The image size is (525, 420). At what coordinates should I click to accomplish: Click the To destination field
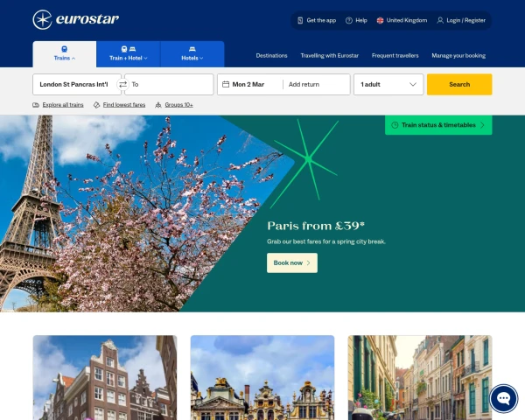tap(169, 84)
